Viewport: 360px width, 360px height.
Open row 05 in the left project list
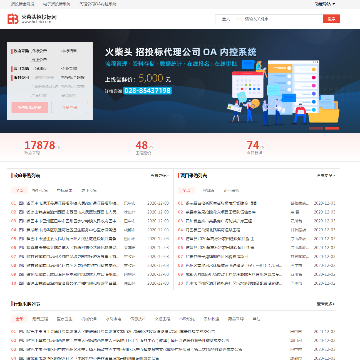pyautogui.click(x=90, y=239)
